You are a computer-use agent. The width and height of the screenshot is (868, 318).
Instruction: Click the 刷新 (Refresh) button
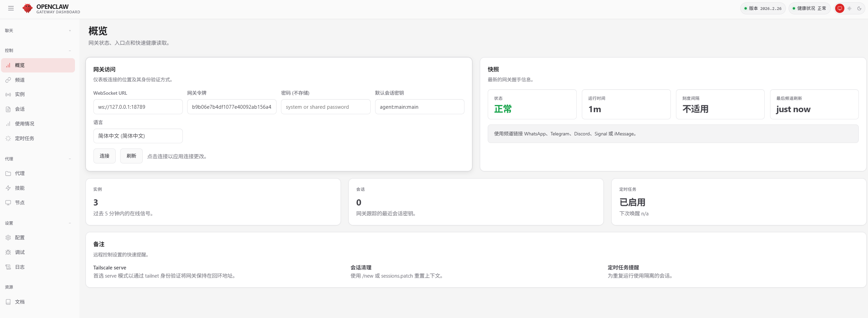(x=131, y=156)
